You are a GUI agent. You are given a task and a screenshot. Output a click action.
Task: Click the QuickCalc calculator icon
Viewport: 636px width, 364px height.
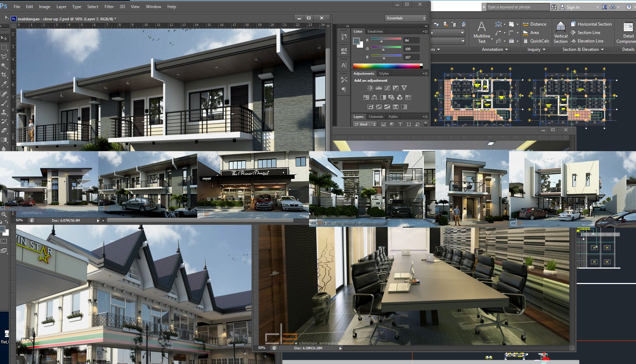pyautogui.click(x=525, y=41)
